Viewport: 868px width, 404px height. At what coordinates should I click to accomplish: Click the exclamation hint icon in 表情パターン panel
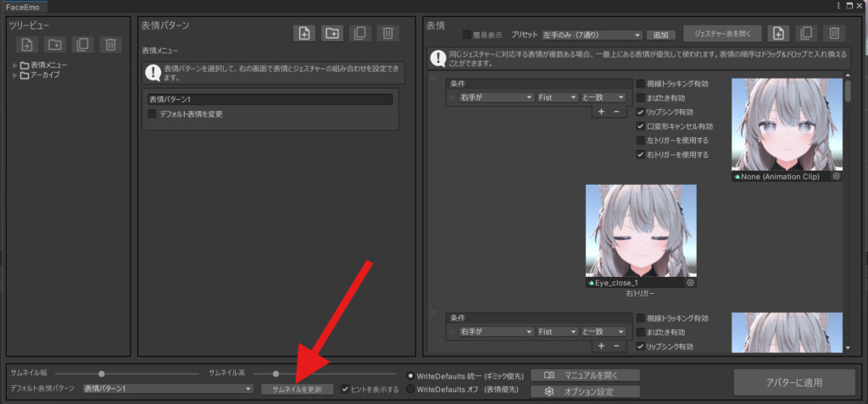coord(153,73)
